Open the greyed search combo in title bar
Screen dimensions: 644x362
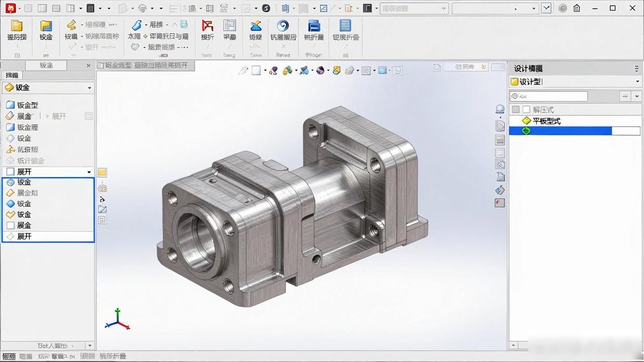point(414,8)
